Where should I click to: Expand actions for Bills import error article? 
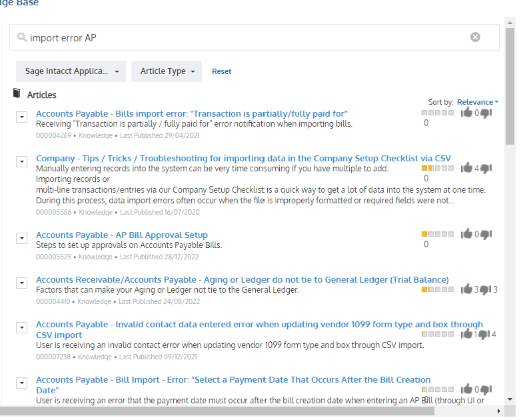[22, 117]
